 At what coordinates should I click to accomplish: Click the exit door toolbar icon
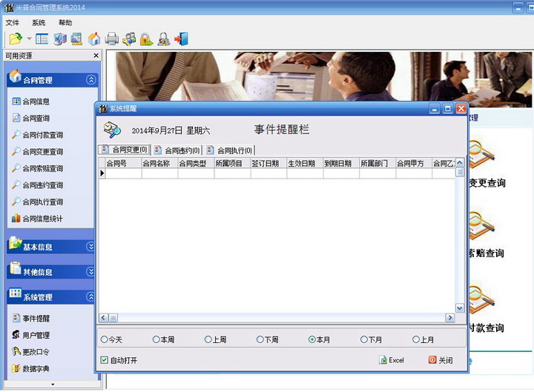click(x=182, y=39)
